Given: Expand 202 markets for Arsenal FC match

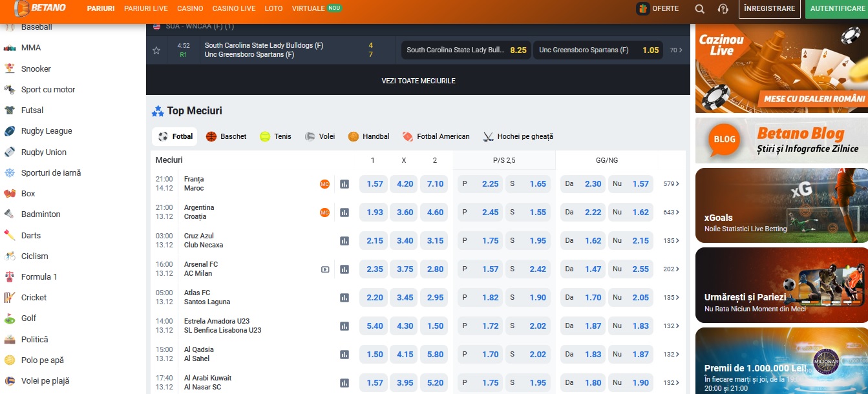Looking at the screenshot, I should point(672,269).
